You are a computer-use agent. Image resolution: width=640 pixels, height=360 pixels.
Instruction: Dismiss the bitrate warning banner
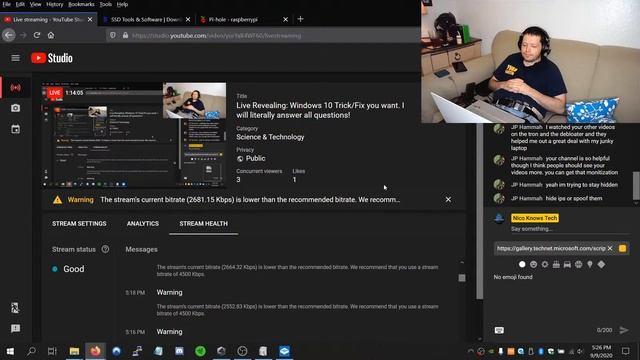click(448, 200)
